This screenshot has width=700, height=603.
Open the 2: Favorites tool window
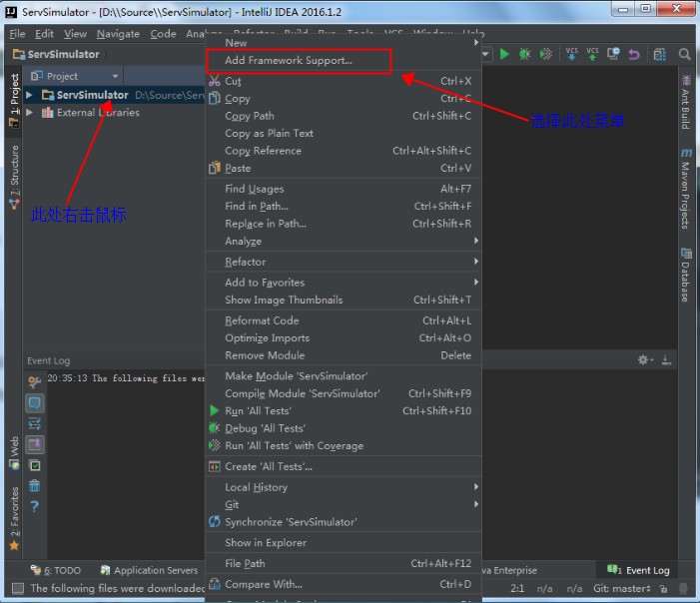14,519
